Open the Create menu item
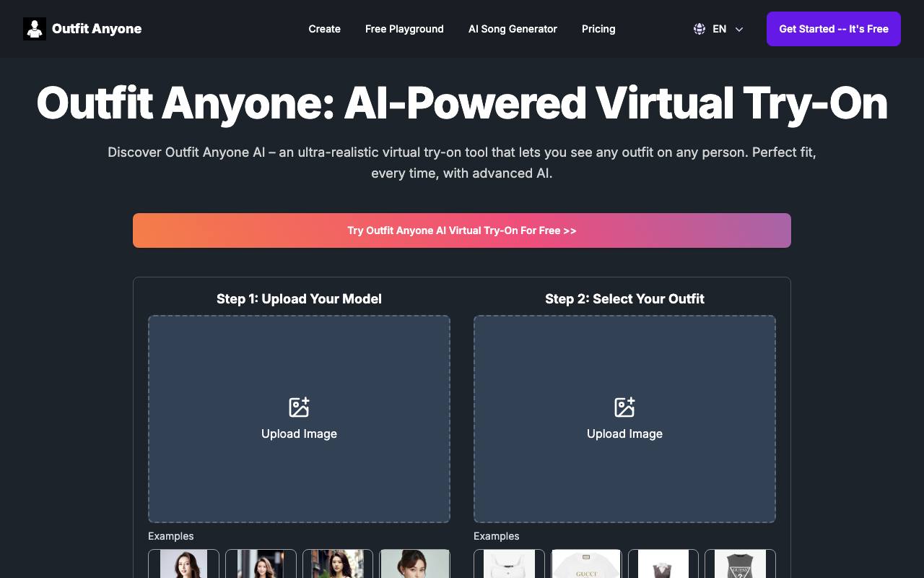The height and width of the screenshot is (578, 924). [324, 29]
